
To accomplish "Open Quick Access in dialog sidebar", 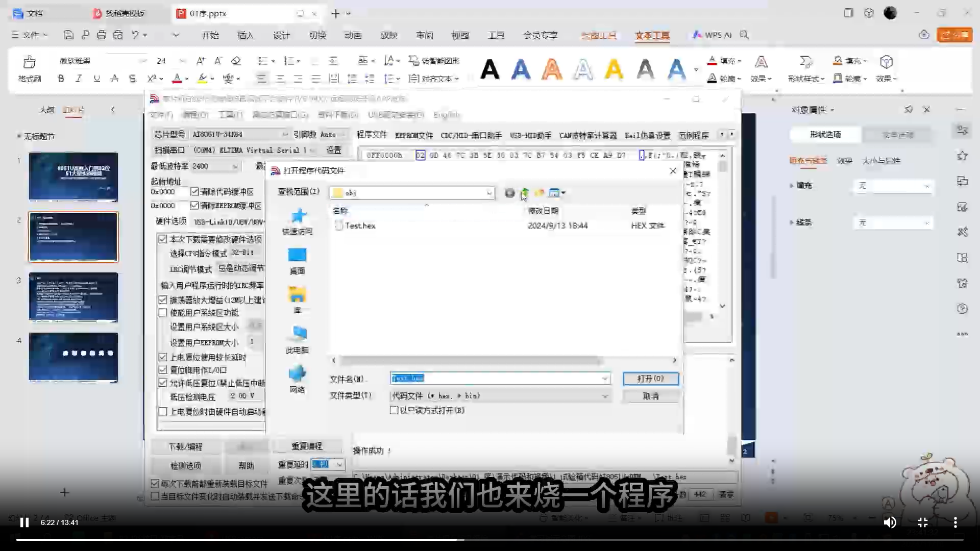I will pyautogui.click(x=298, y=222).
